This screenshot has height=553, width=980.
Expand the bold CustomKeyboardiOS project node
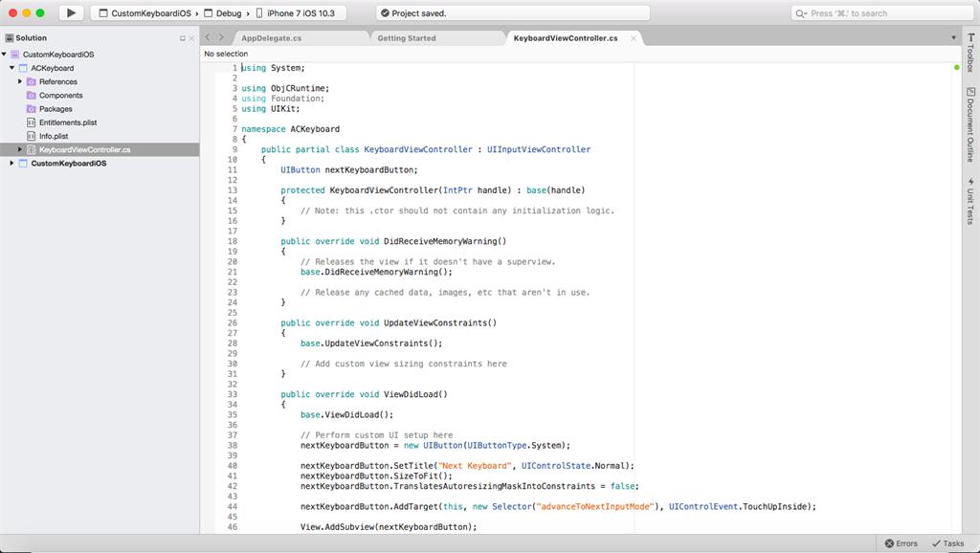(x=11, y=164)
